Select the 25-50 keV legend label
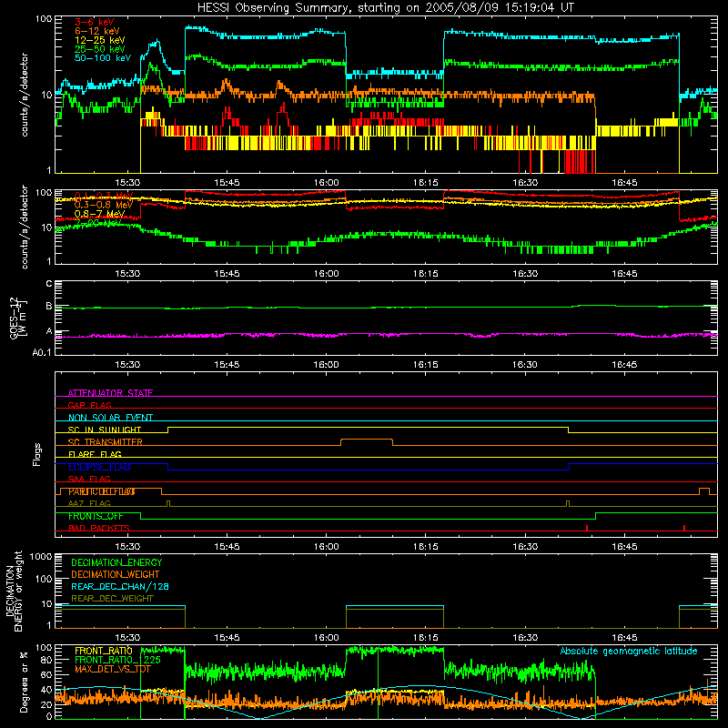This screenshot has height=728, width=728. click(100, 49)
